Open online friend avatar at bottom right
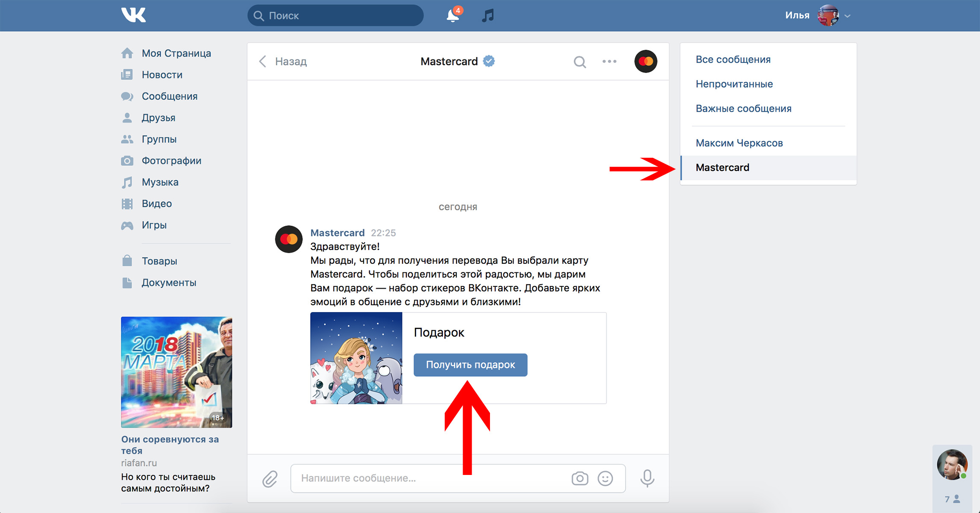 [952, 465]
